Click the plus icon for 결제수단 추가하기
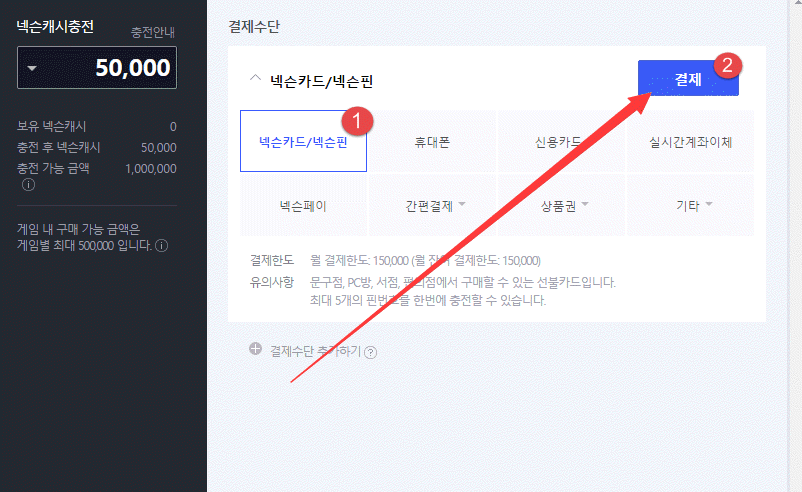The height and width of the screenshot is (492, 802). click(255, 349)
